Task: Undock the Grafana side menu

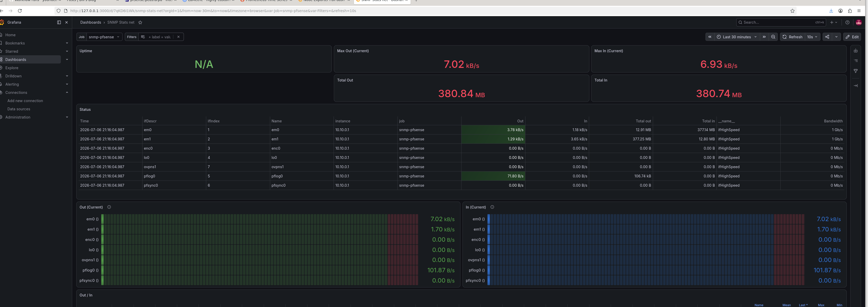Action: point(59,22)
